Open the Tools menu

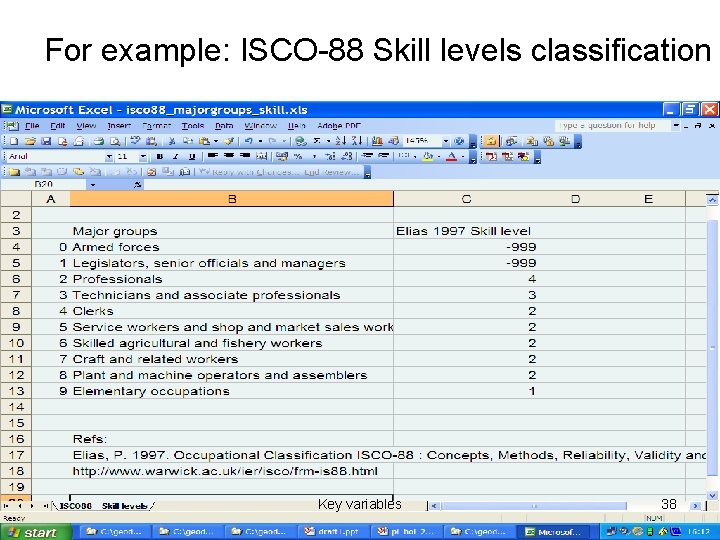click(x=192, y=125)
